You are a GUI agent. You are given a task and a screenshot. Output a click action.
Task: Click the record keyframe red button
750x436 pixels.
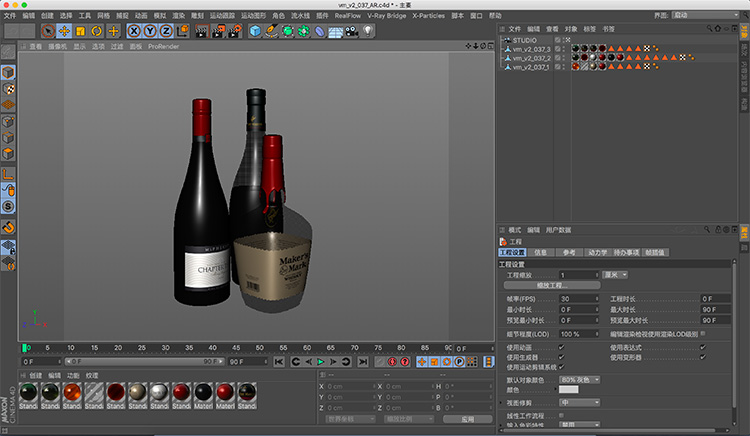[x=392, y=362]
